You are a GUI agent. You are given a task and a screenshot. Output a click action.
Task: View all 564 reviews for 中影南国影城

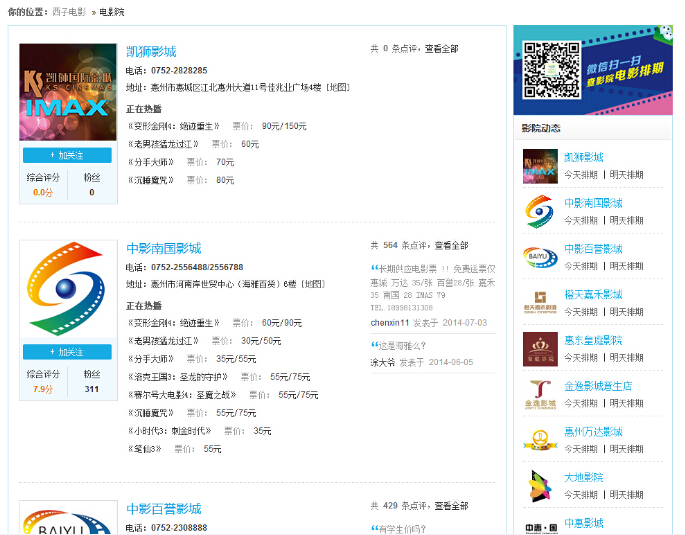451,245
